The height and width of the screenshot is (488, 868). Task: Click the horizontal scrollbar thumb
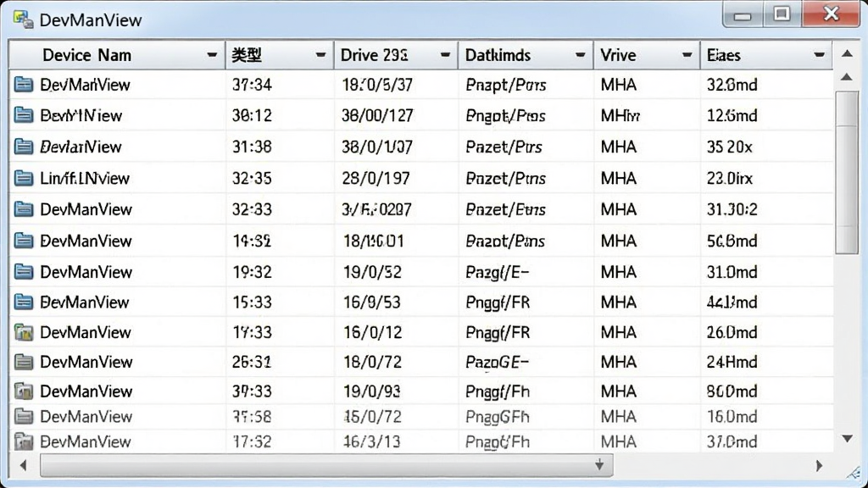point(326,465)
